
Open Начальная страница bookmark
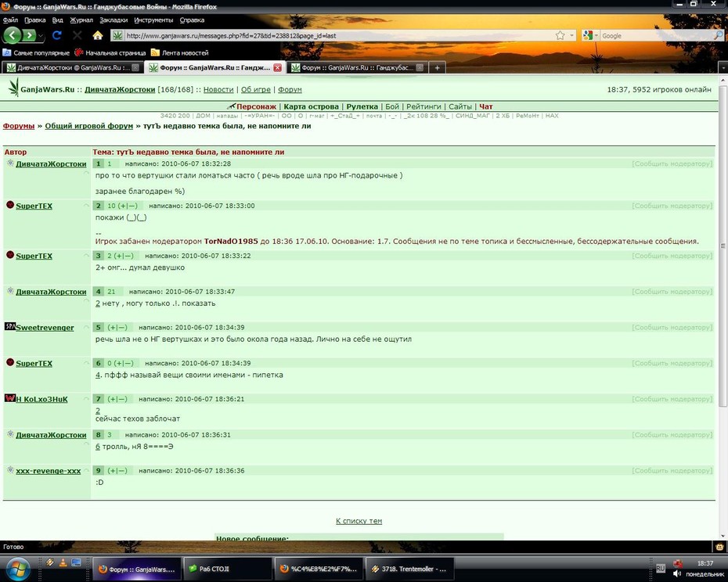110,52
